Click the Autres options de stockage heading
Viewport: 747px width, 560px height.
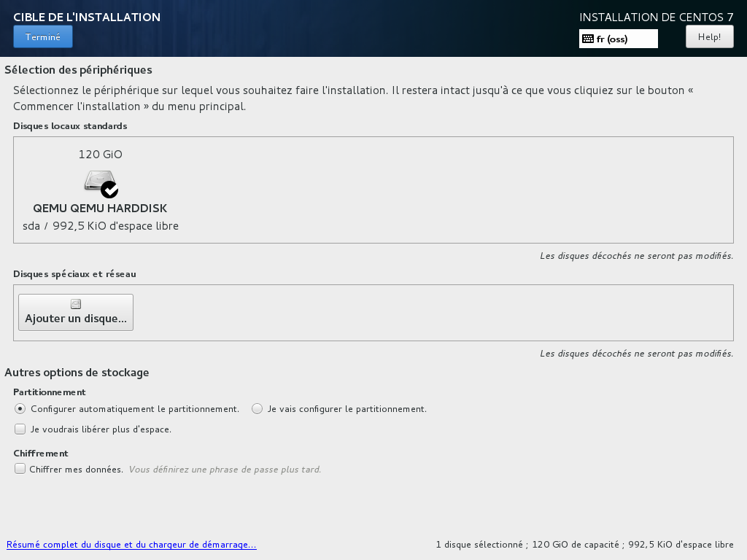[77, 373]
